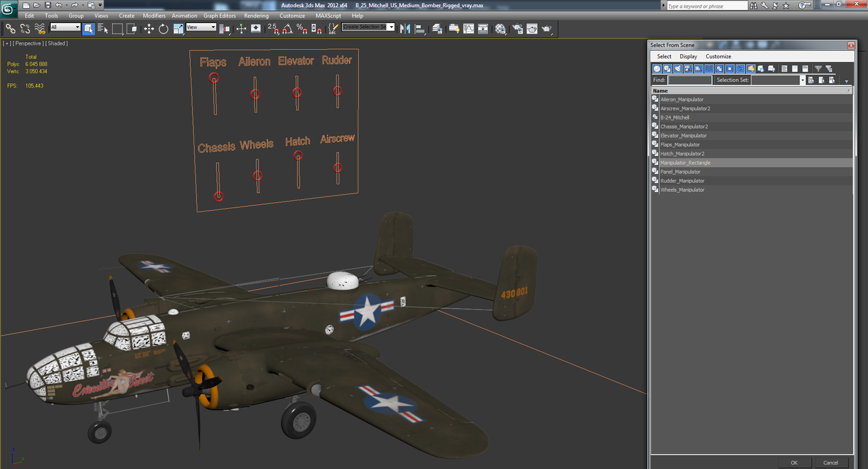868x469 pixels.
Task: Choose the Bind to Space Warp tool
Action: (40, 28)
